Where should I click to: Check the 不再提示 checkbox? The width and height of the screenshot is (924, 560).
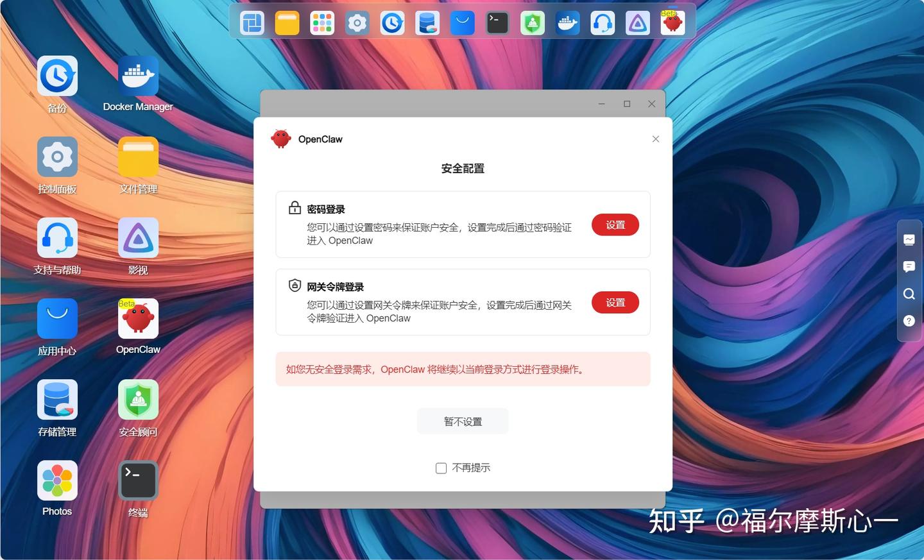[x=441, y=468]
